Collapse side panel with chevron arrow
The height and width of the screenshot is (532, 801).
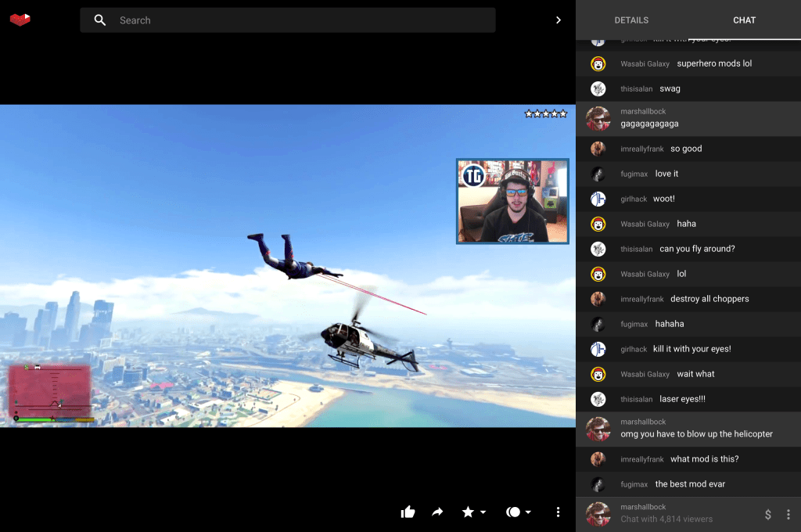tap(558, 20)
